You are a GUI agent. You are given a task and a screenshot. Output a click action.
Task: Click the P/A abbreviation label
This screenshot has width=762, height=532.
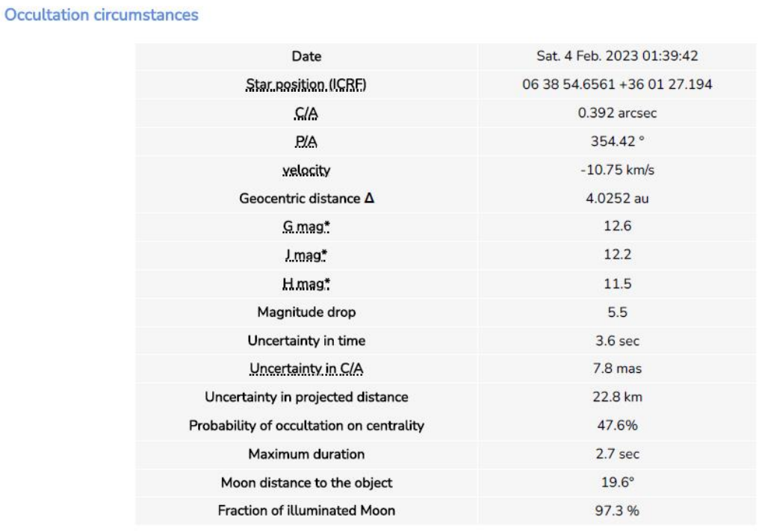(306, 141)
